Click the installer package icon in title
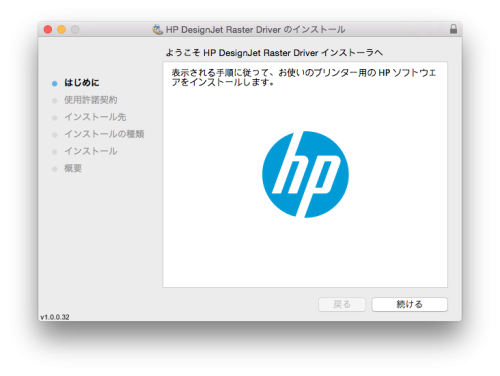The width and height of the screenshot is (500, 376). pos(157,29)
